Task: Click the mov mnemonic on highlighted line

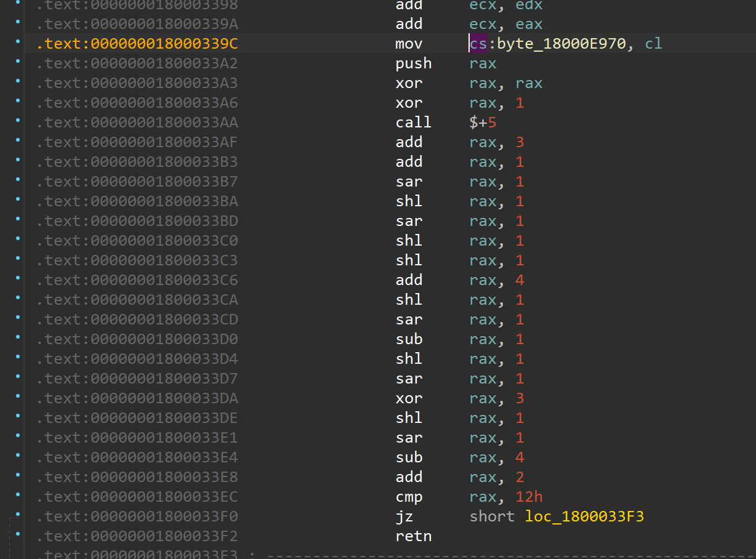Action: pyautogui.click(x=409, y=44)
